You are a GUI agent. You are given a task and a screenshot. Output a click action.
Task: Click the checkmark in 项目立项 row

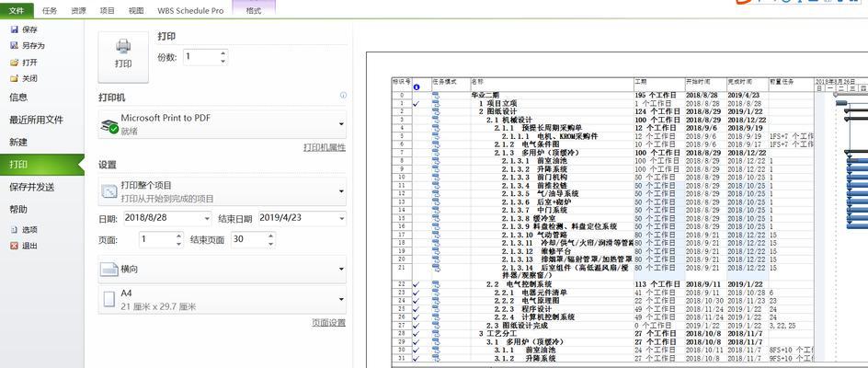(x=417, y=103)
